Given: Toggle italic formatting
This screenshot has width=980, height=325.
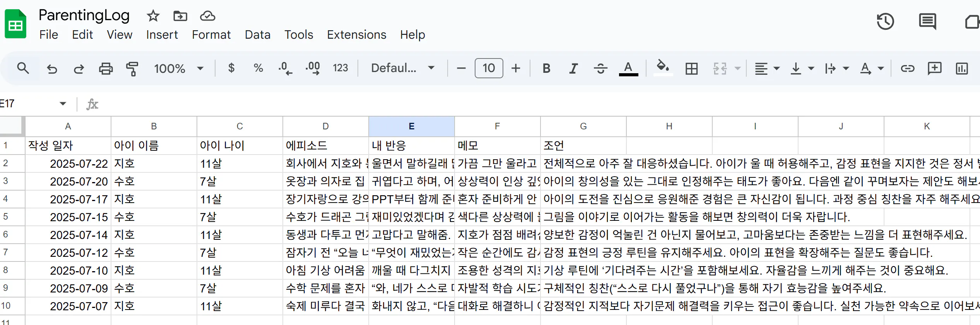Looking at the screenshot, I should pos(573,68).
